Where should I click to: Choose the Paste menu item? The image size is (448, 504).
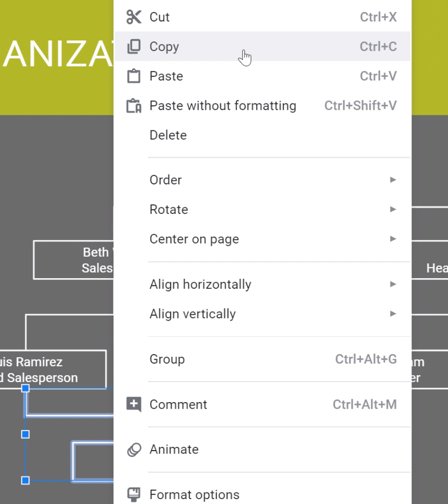(166, 75)
